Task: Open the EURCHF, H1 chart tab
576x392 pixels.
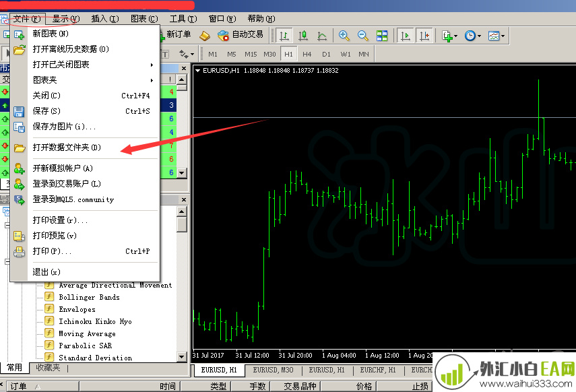Action: (x=378, y=370)
